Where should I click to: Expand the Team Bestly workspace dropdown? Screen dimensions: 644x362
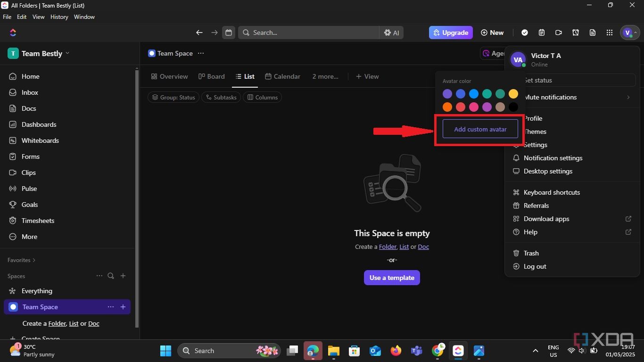tap(39, 53)
